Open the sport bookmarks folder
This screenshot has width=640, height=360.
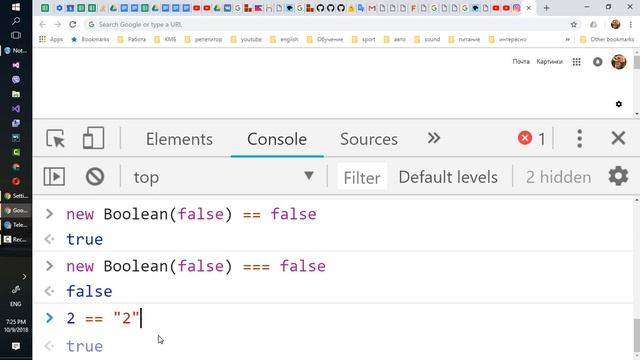(363, 39)
